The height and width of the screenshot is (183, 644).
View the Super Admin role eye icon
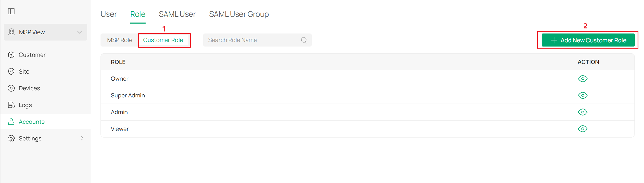(x=583, y=95)
